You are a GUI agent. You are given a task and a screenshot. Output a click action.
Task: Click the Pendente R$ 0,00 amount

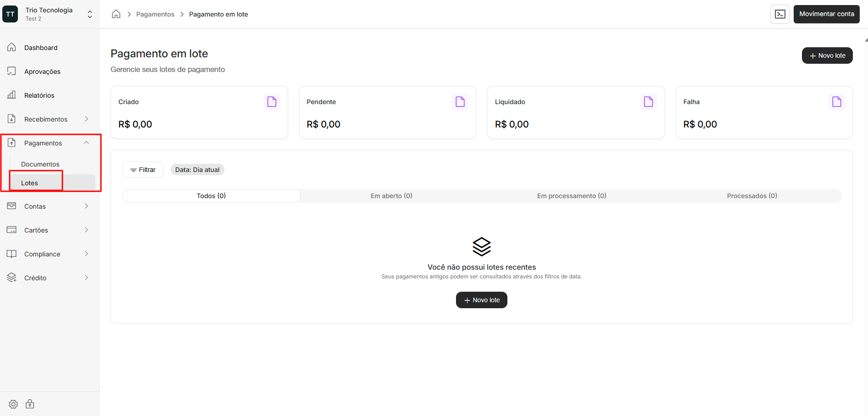coord(323,124)
